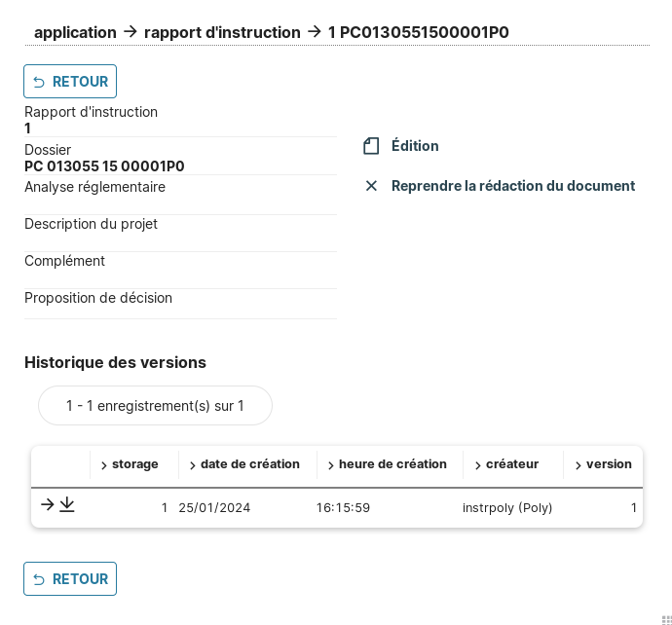Click the 25/01/2024 date cell
The height and width of the screenshot is (625, 672).
point(214,508)
